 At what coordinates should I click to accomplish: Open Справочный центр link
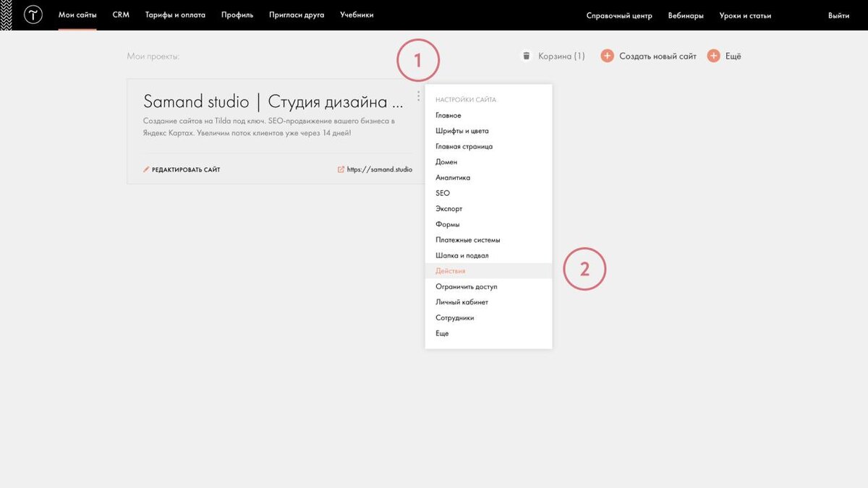click(619, 16)
